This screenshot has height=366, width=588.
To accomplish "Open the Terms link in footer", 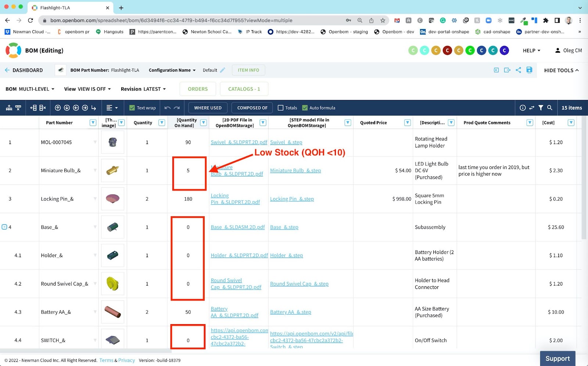I will click(x=107, y=360).
